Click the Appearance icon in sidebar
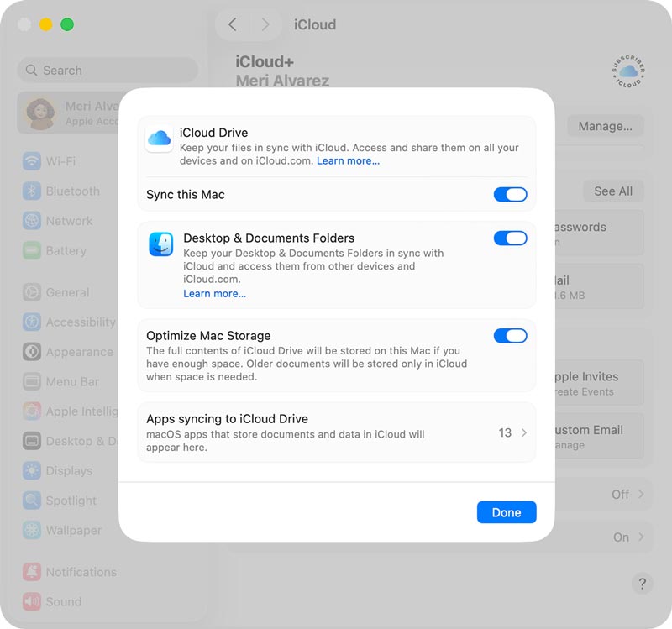 click(32, 352)
